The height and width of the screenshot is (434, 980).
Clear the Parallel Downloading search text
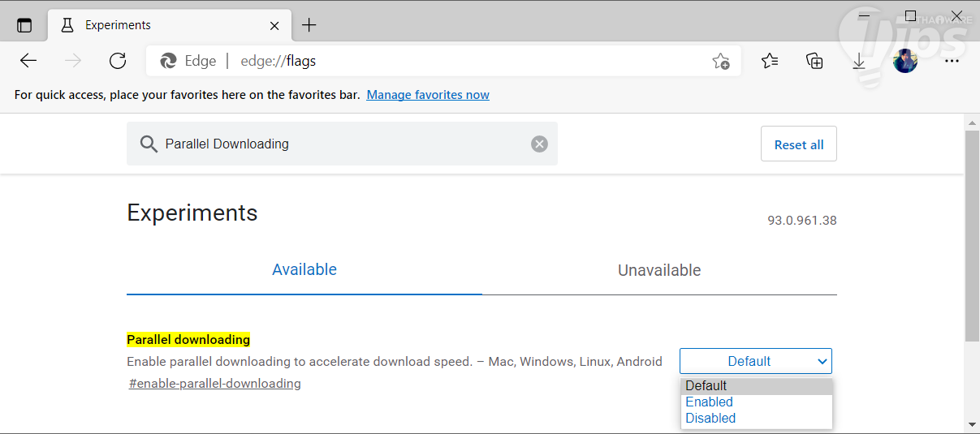(539, 144)
